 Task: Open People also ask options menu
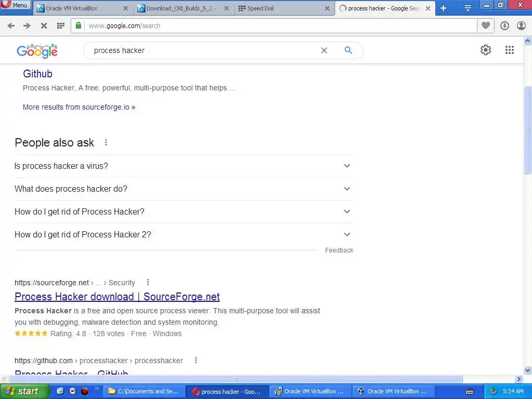[x=106, y=142]
